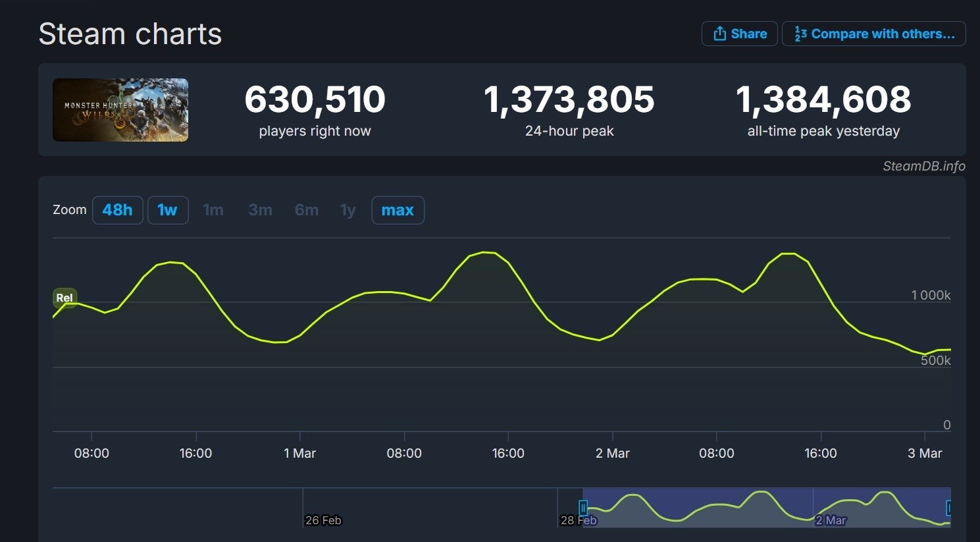Grab the right navigator range handle
980x542 pixels.
point(949,508)
